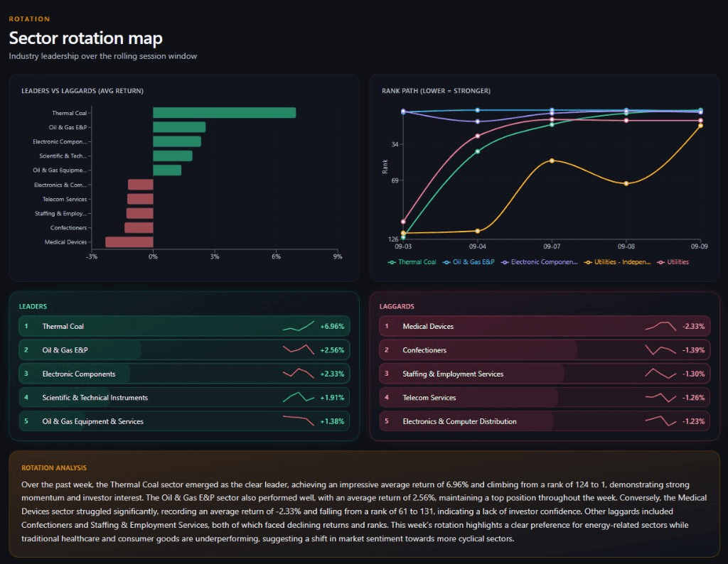Viewport: 728px width, 564px height.
Task: Click the Medical Devices sparkline
Action: pyautogui.click(x=660, y=326)
